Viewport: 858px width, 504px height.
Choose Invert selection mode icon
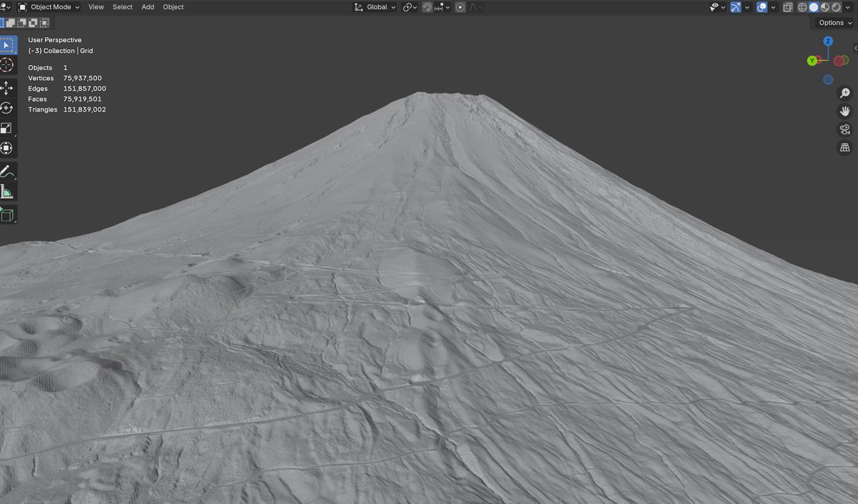(33, 22)
